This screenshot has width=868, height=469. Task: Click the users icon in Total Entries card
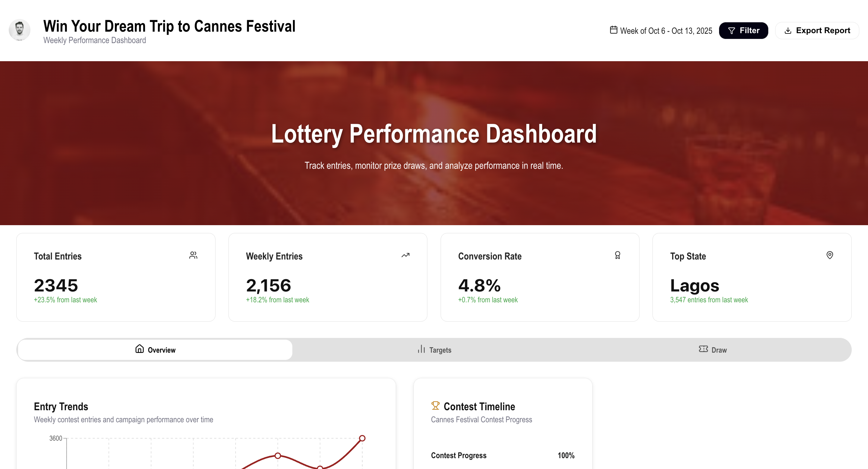tap(193, 255)
